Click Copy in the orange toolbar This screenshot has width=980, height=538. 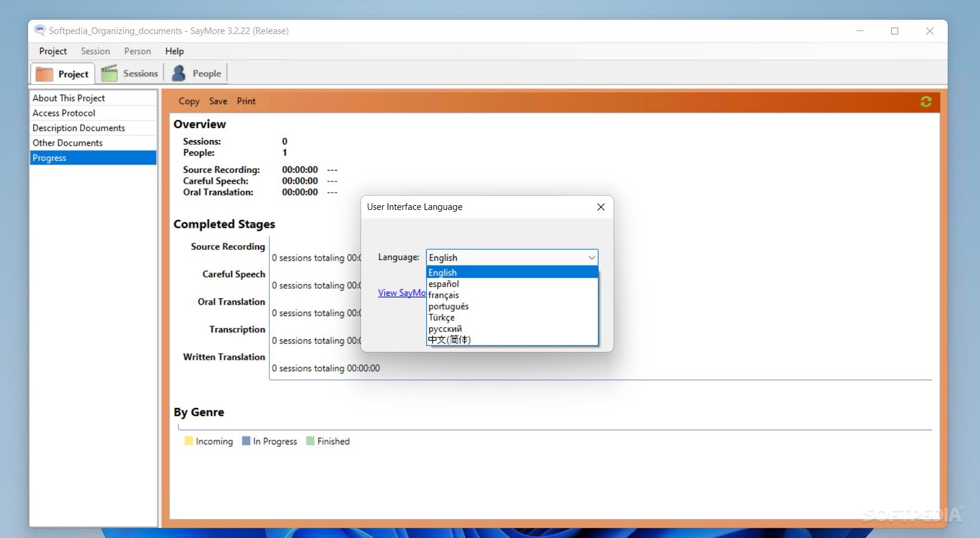click(x=189, y=101)
